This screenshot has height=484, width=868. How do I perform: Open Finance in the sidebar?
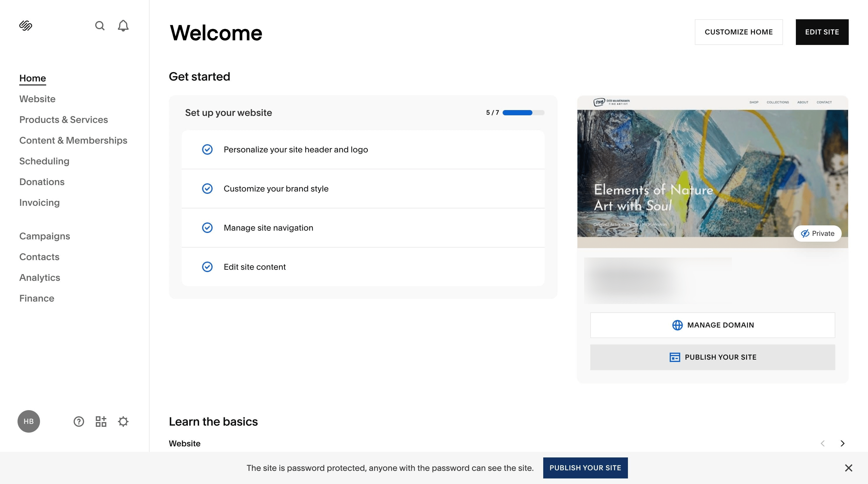click(x=37, y=298)
